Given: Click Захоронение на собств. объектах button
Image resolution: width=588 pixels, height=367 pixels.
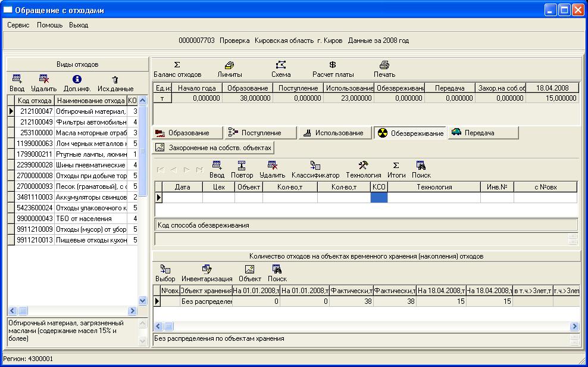Looking at the screenshot, I should 214,147.
